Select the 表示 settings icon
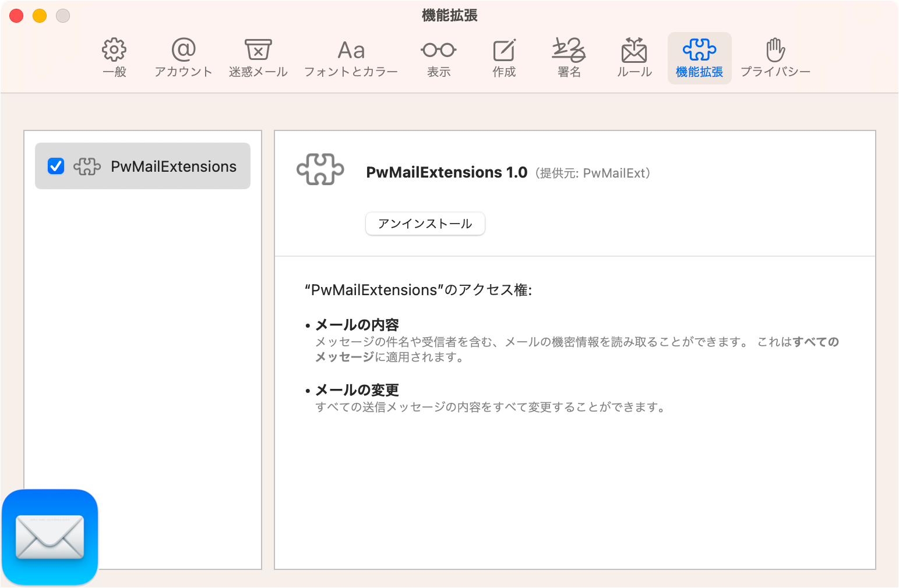 tap(438, 56)
